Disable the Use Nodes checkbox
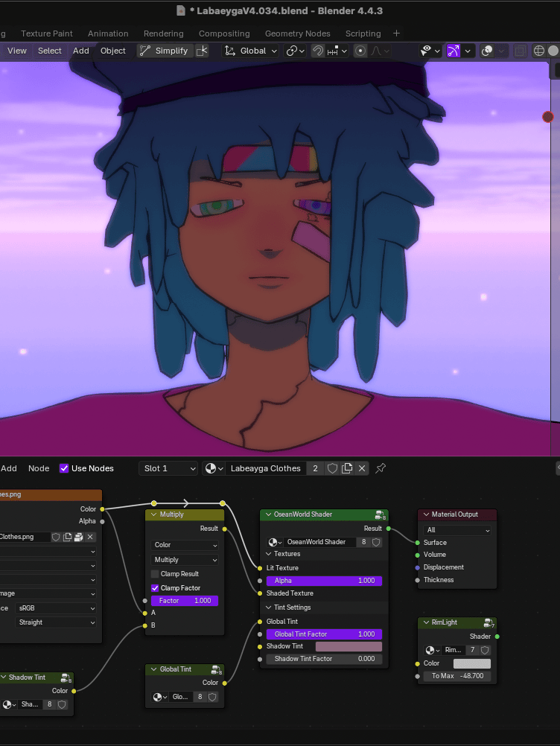This screenshot has width=560, height=746. tap(64, 468)
